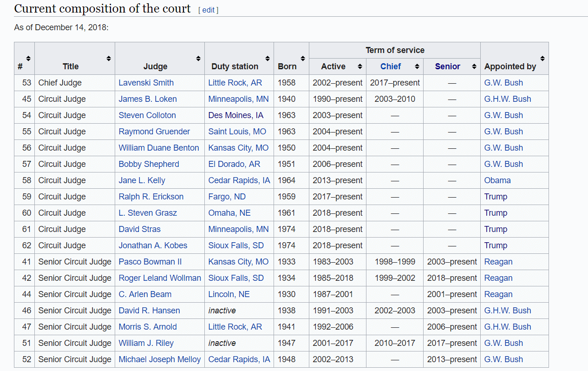Image resolution: width=588 pixels, height=371 pixels.
Task: Open the Jane L. Kelly link
Action: pyautogui.click(x=142, y=180)
